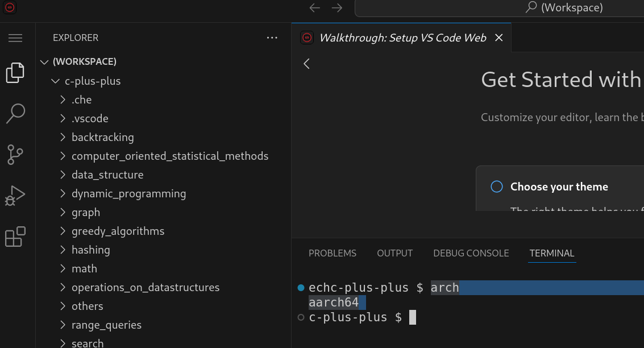This screenshot has width=644, height=348.
Task: Open the Search view in activity bar
Action: (x=15, y=113)
